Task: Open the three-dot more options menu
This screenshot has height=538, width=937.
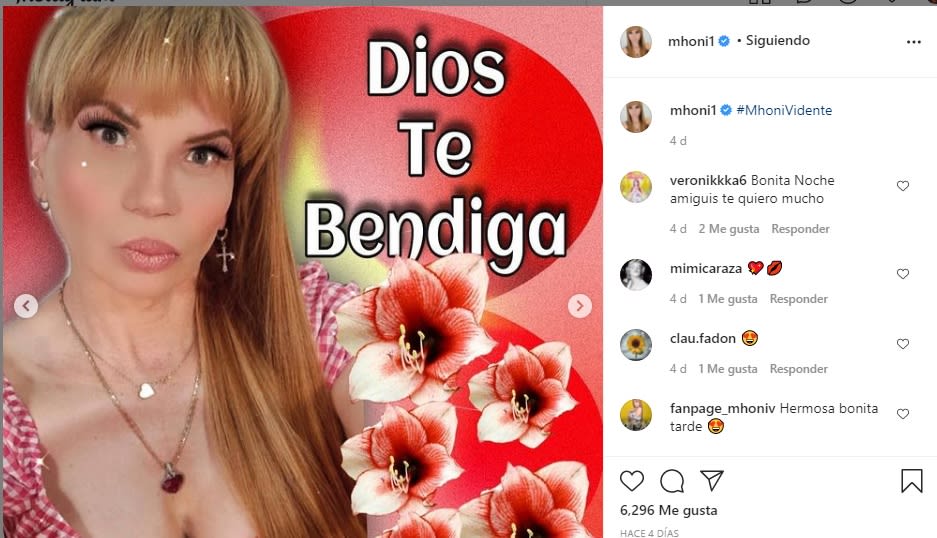Action: tap(914, 42)
